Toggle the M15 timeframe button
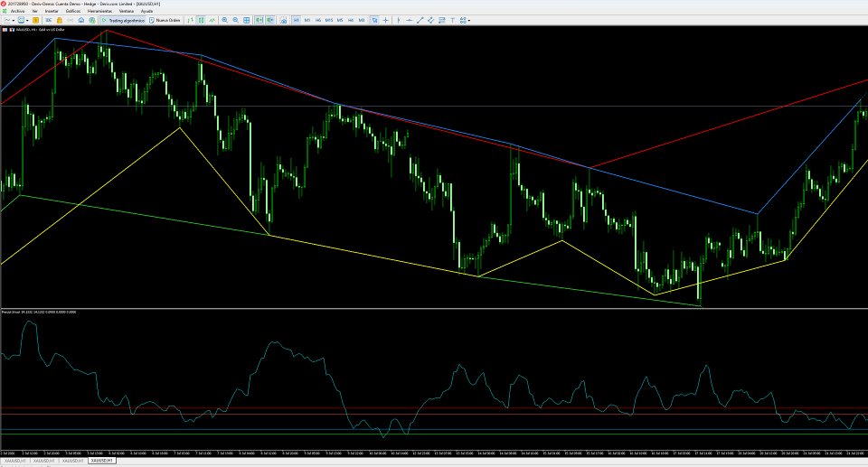 [329, 20]
